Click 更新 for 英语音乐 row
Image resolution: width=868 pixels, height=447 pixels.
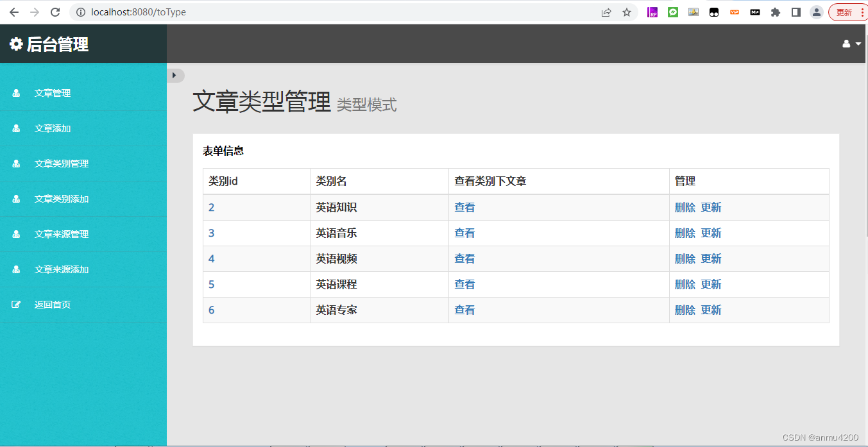click(711, 233)
